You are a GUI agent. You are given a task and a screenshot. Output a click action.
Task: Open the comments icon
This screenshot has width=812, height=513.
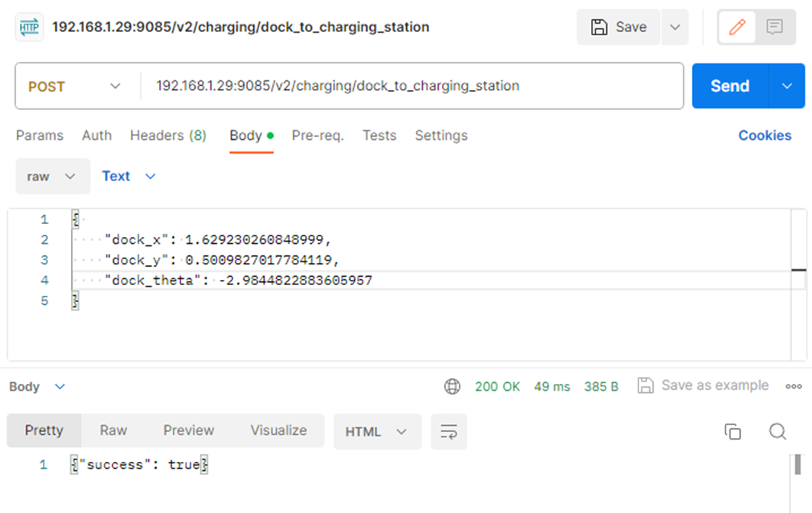click(775, 28)
